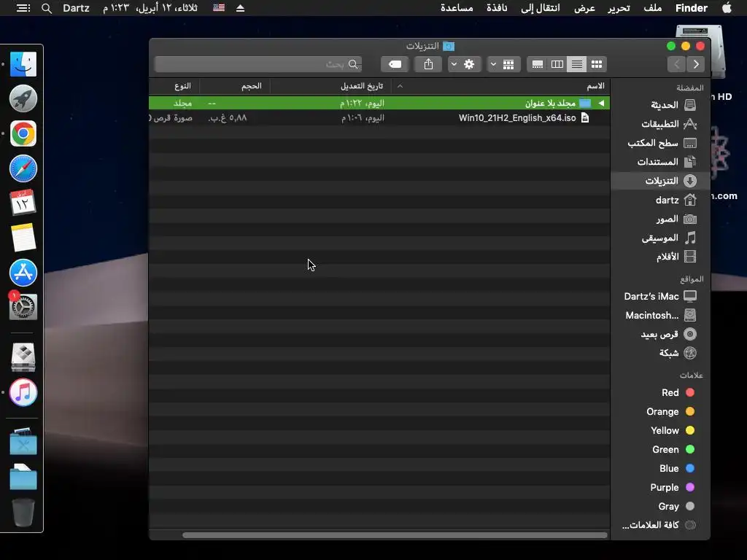Open the مساعدة (Help) menu
This screenshot has width=747, height=560.
[457, 7]
